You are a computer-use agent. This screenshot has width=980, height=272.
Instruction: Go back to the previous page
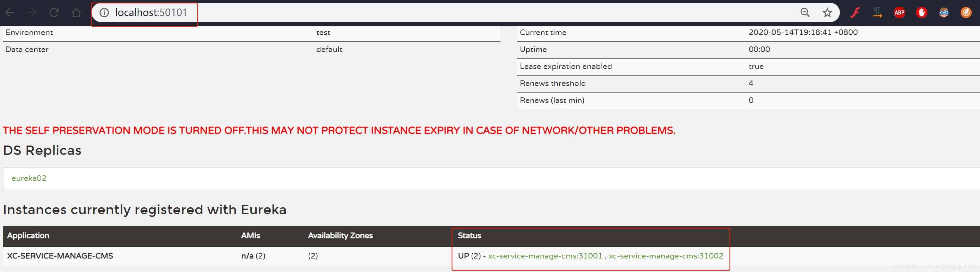[x=10, y=12]
